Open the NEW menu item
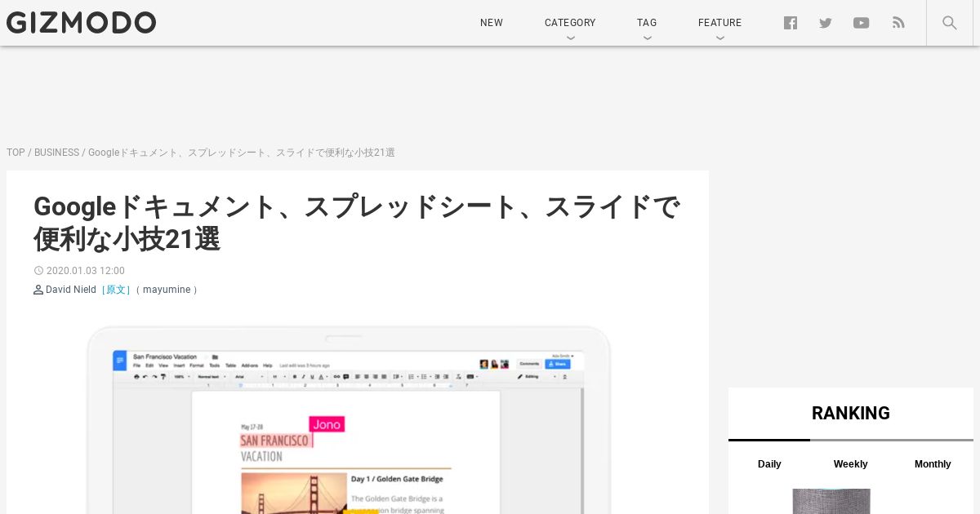This screenshot has height=514, width=980. pos(492,23)
